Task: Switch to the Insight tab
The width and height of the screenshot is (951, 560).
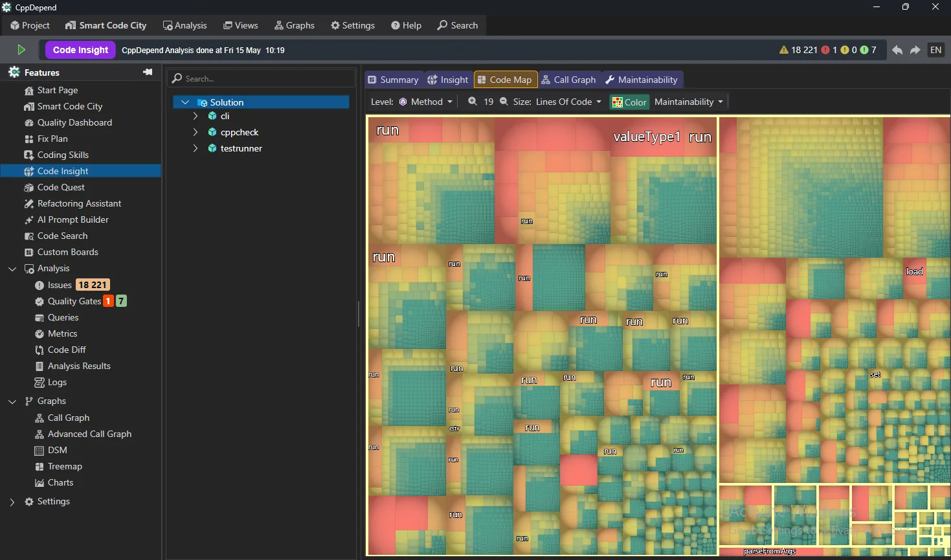Action: point(447,80)
